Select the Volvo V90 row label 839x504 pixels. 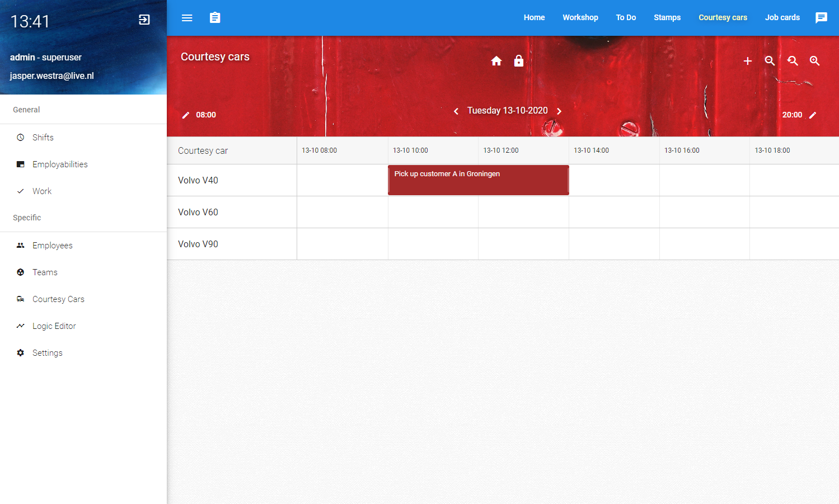tap(198, 244)
